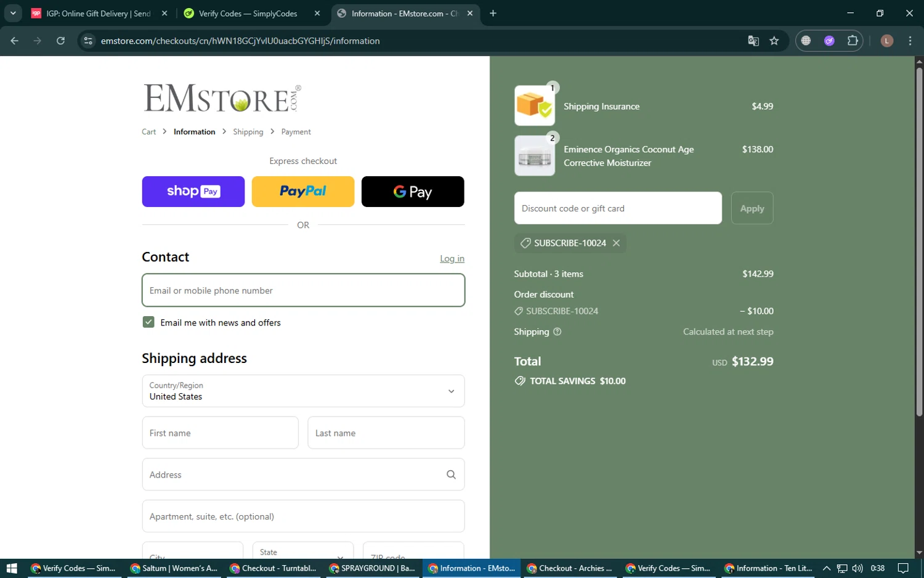Click the Apartment, suite optional field
The width and height of the screenshot is (924, 578).
pyautogui.click(x=303, y=516)
